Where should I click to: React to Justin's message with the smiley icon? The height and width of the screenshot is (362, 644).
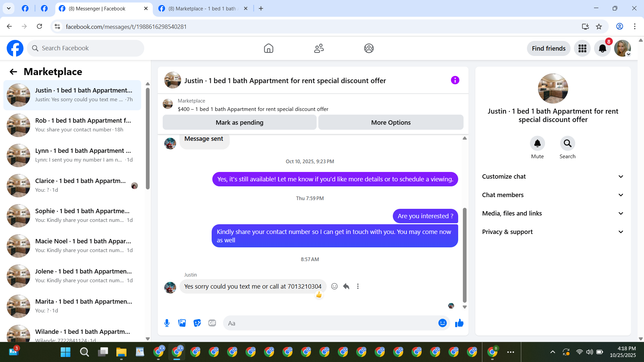[334, 286]
